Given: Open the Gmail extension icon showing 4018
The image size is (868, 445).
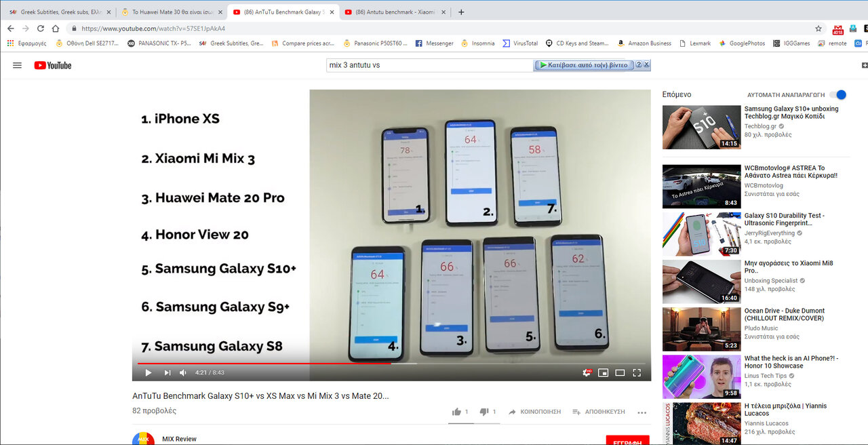Looking at the screenshot, I should click(x=837, y=28).
